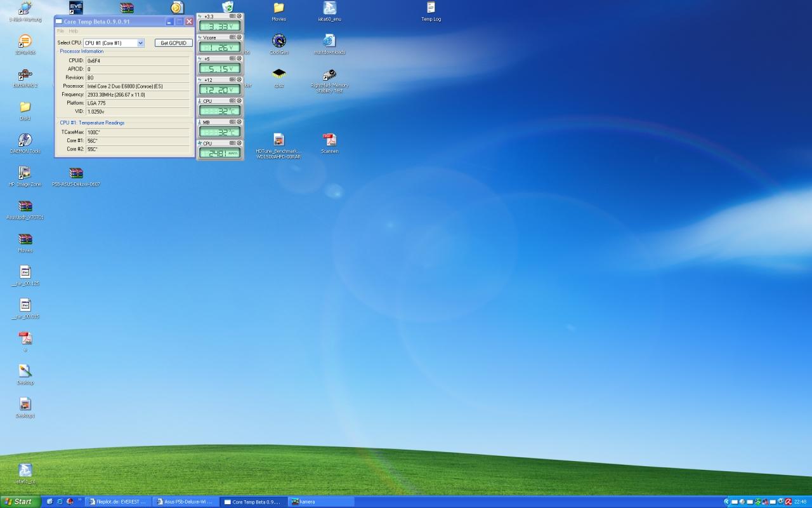Switch to kamera taskbar button
This screenshot has width=812, height=508.
[320, 502]
